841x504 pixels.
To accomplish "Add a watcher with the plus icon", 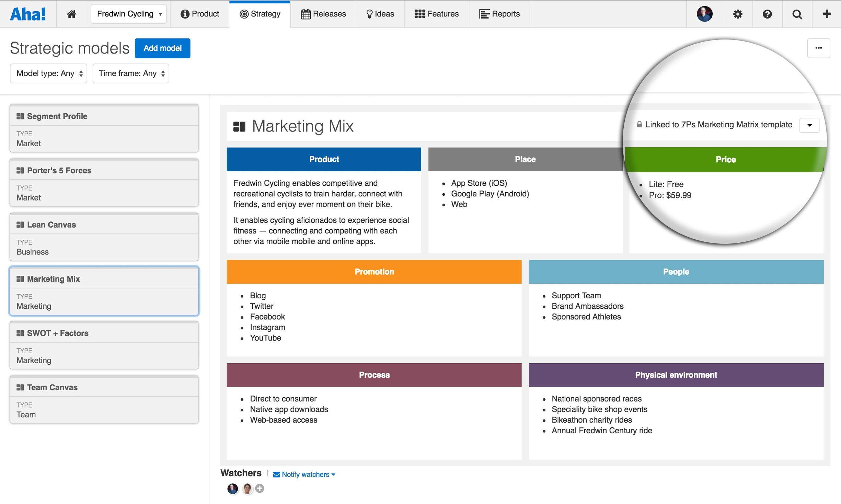I will (260, 488).
